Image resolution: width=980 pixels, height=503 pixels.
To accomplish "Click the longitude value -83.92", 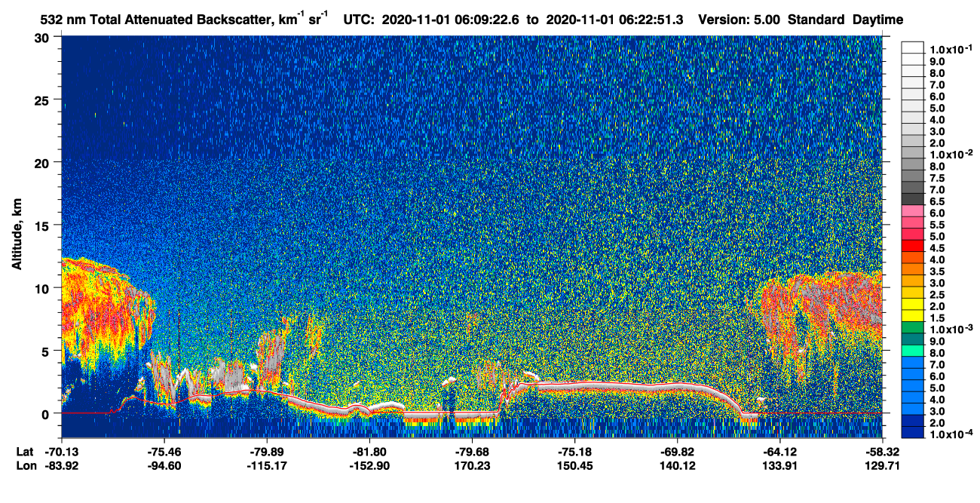I will click(62, 465).
